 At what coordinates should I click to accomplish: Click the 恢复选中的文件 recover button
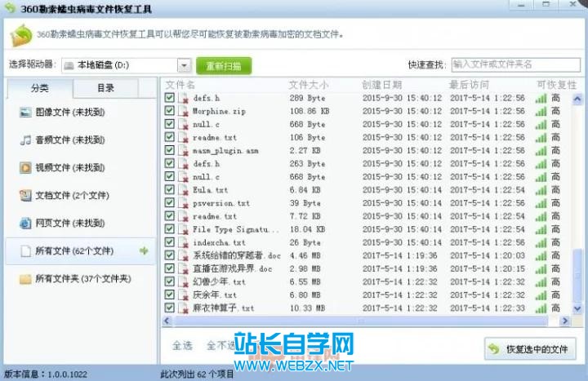[531, 349]
